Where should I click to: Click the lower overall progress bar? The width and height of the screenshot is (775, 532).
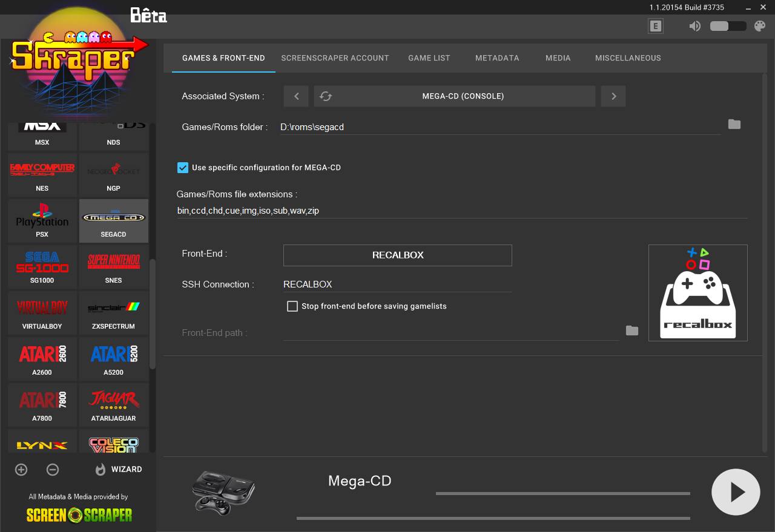pyautogui.click(x=493, y=518)
